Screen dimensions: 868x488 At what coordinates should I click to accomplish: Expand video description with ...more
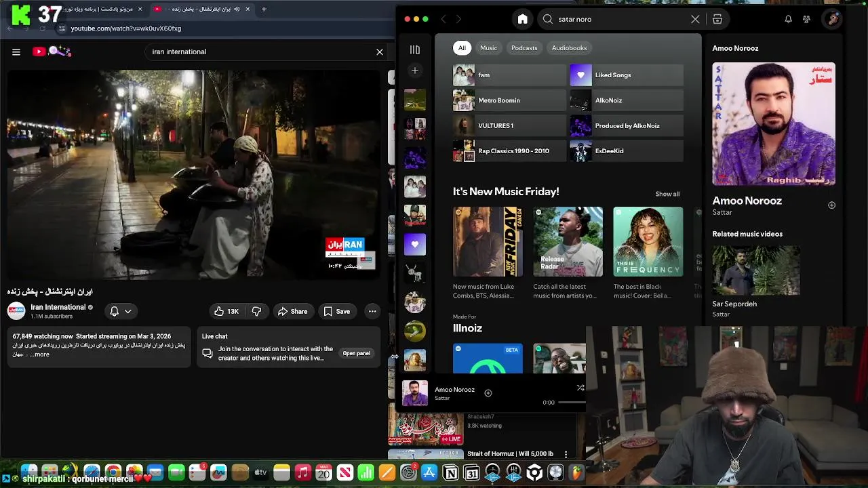coord(39,354)
